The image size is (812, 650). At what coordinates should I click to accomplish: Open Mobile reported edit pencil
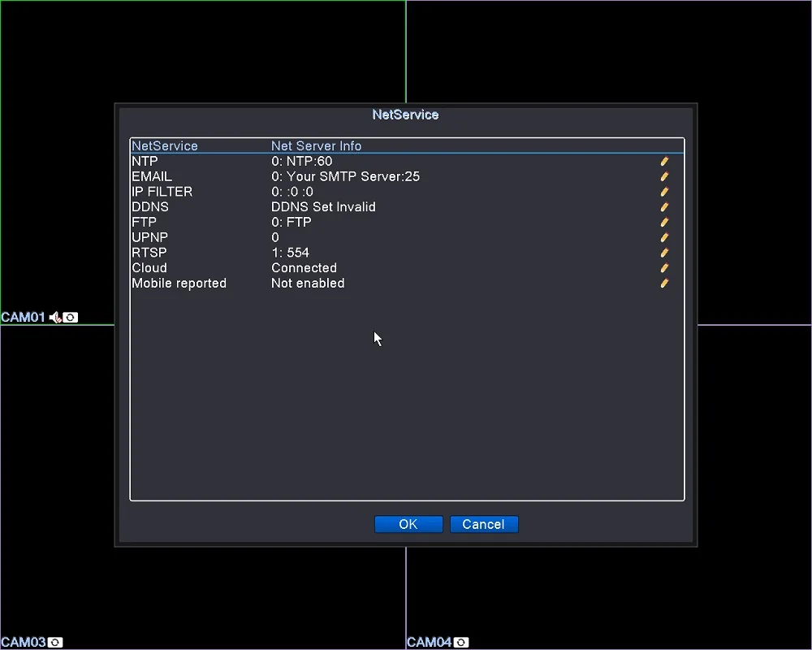coord(664,283)
